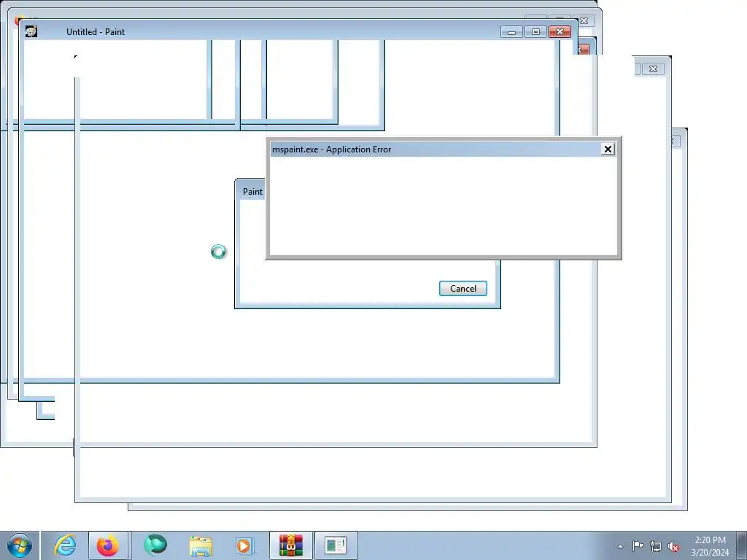The width and height of the screenshot is (747, 560).
Task: Open the Windows Start menu
Action: [x=20, y=545]
